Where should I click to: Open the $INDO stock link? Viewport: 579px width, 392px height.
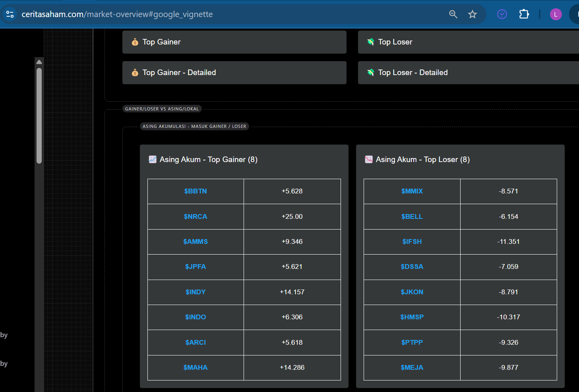click(196, 317)
